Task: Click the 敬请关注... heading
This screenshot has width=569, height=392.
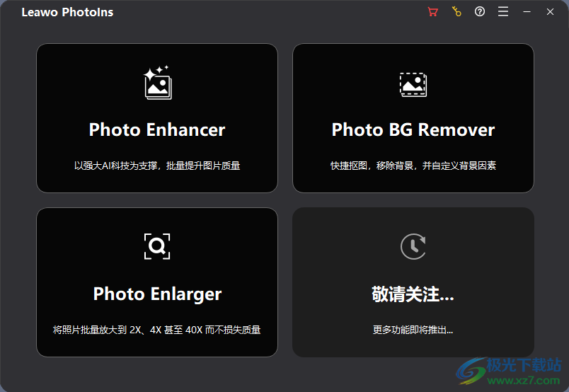Action: click(x=413, y=294)
